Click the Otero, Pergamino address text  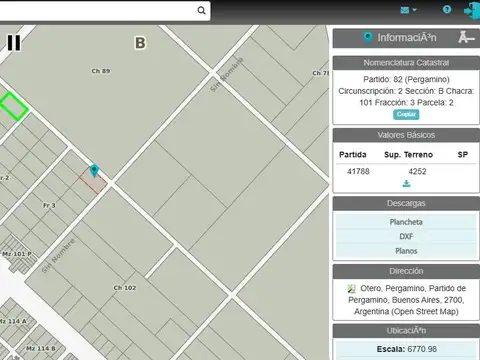406,300
